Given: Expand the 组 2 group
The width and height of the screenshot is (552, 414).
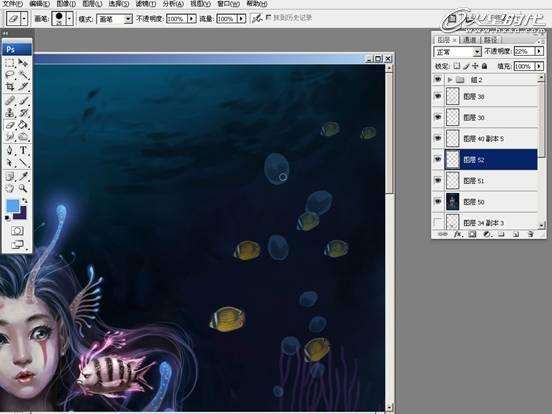Looking at the screenshot, I should [450, 80].
